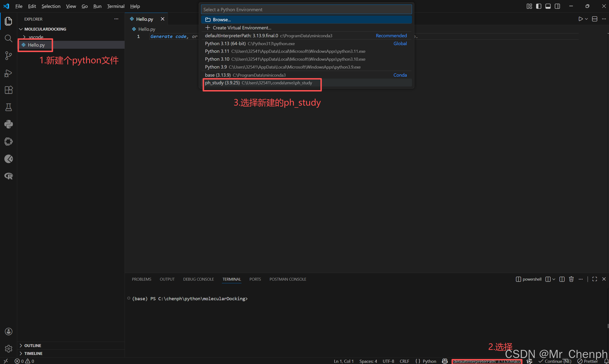Image resolution: width=609 pixels, height=364 pixels.
Task: Open Hello.py in the Explorer tree
Action: (x=36, y=45)
